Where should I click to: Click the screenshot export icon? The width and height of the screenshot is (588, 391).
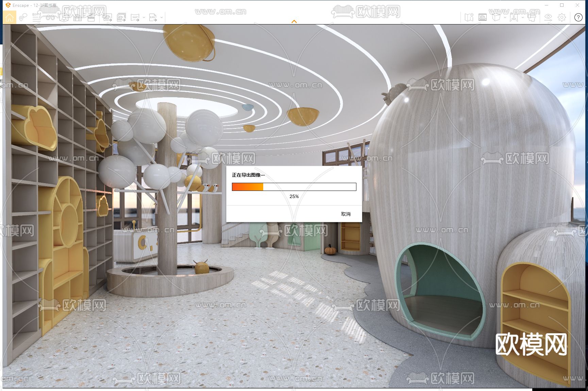tap(108, 17)
